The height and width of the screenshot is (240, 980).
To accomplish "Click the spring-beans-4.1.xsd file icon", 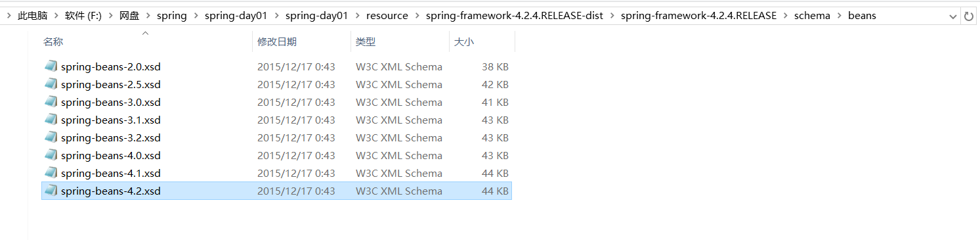I will click(51, 173).
